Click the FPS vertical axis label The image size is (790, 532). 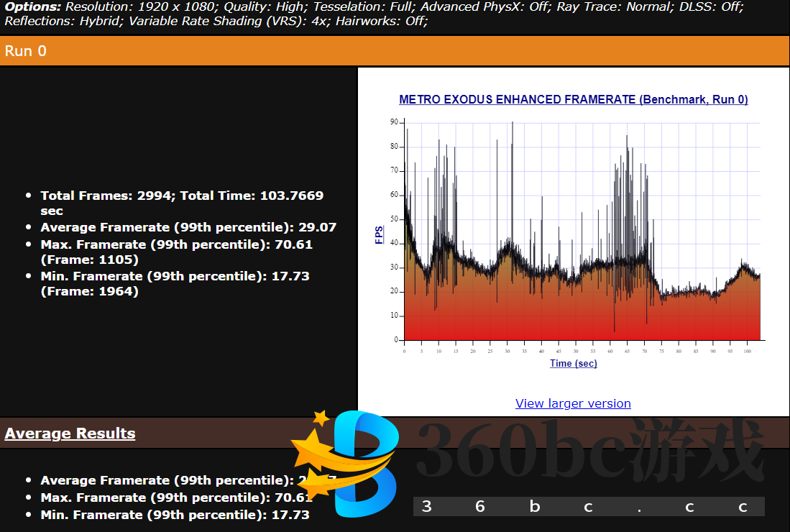pyautogui.click(x=380, y=234)
